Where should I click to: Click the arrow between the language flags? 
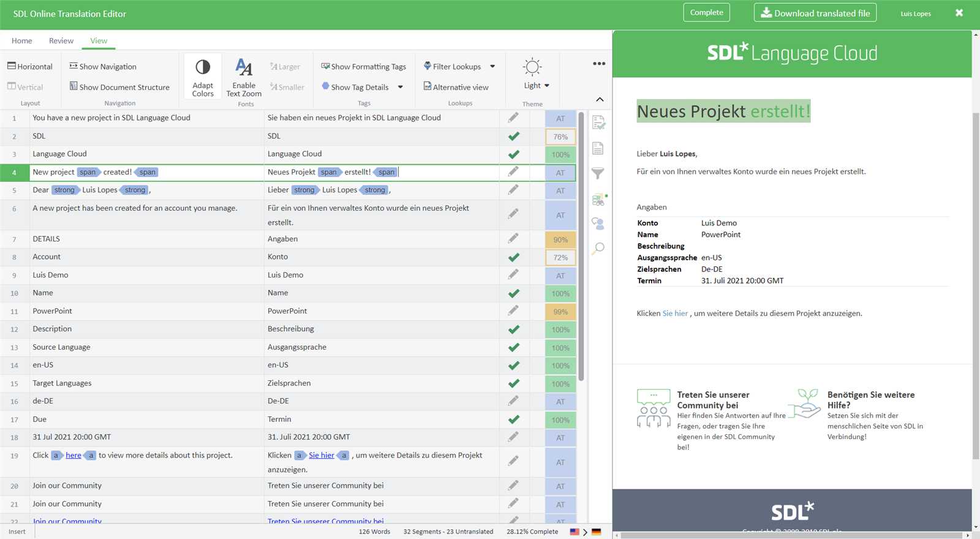click(x=585, y=532)
